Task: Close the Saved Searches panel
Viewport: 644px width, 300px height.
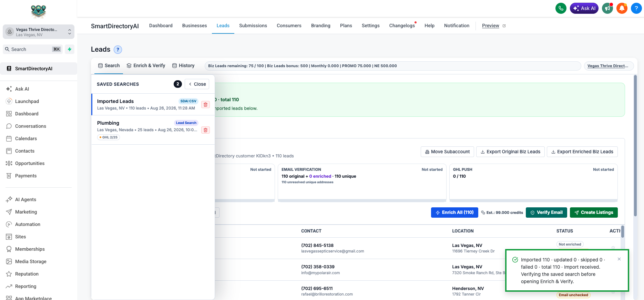Action: [x=197, y=84]
